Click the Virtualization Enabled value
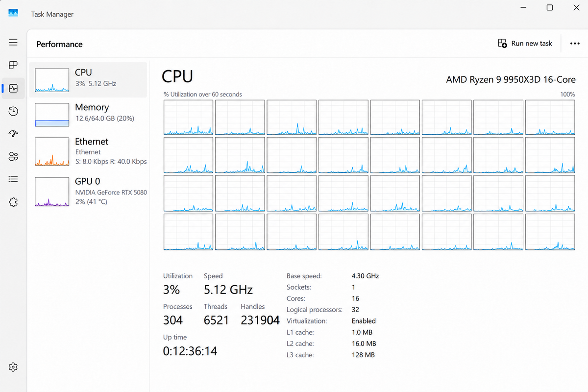 [364, 321]
